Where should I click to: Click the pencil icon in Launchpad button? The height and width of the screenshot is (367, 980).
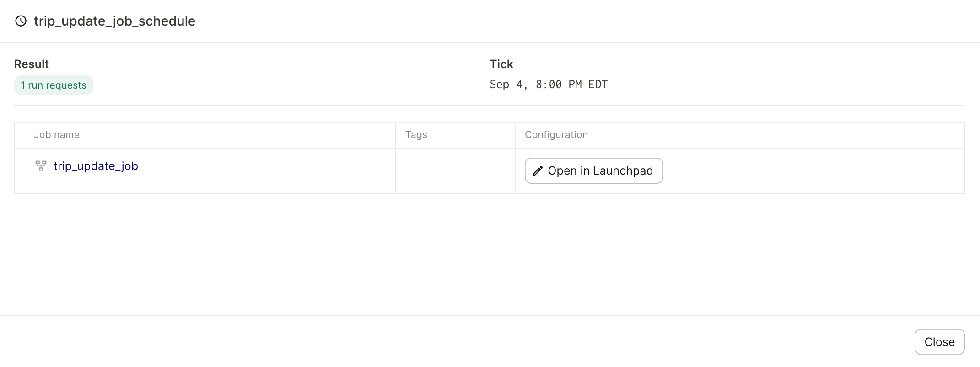pyautogui.click(x=538, y=171)
